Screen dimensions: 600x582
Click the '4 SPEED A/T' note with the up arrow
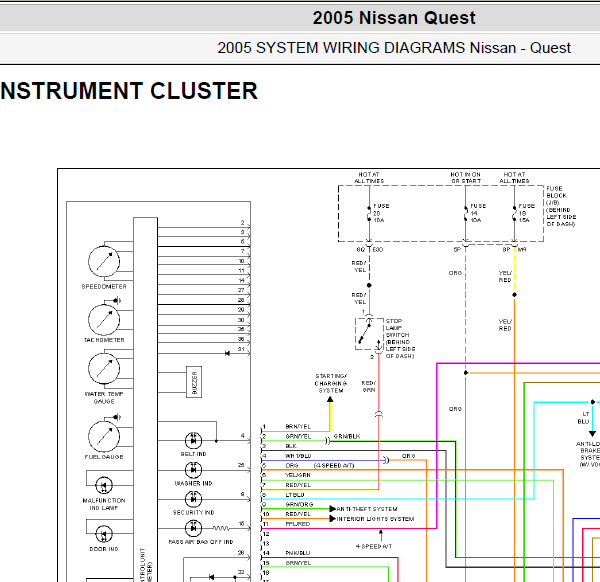[x=374, y=546]
